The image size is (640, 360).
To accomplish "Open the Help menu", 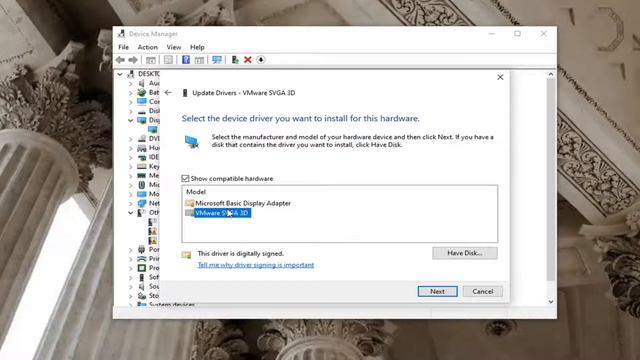I will pyautogui.click(x=197, y=47).
